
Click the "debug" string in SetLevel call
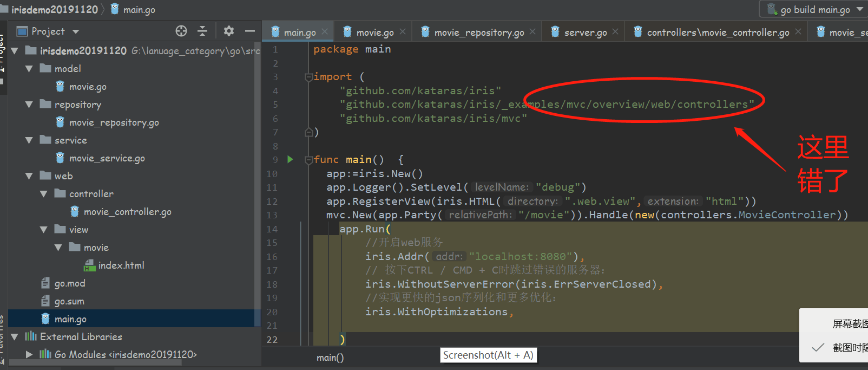(x=558, y=187)
